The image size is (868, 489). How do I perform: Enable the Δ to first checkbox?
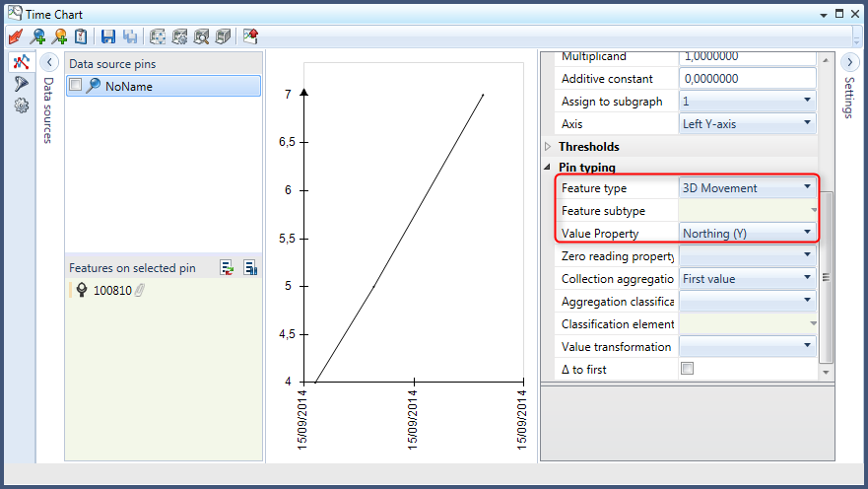[687, 369]
